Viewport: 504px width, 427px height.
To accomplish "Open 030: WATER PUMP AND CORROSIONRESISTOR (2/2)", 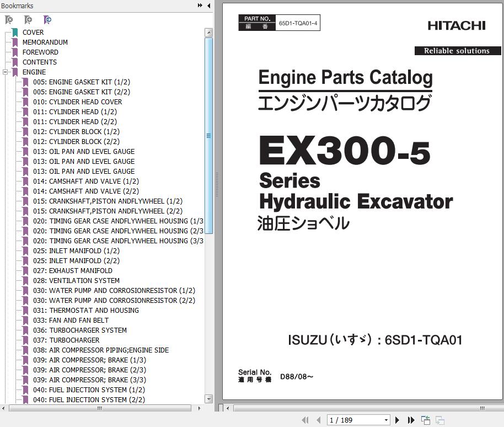I will pos(114,301).
